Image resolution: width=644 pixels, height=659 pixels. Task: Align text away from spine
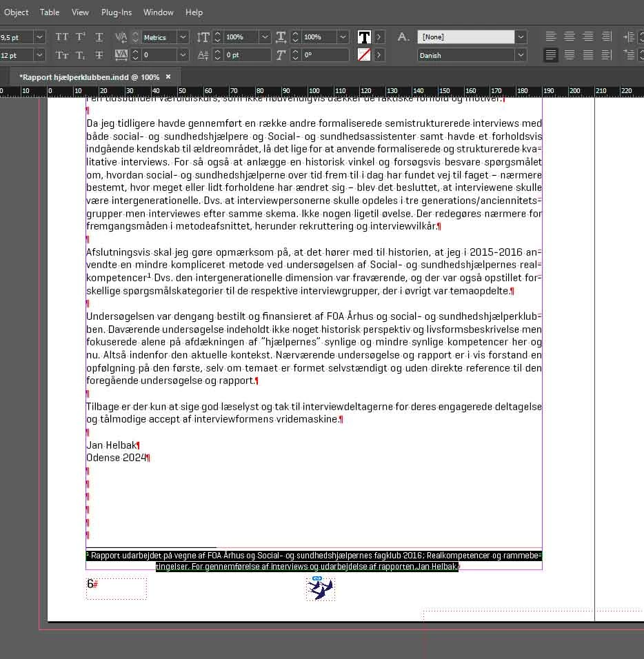(x=607, y=55)
